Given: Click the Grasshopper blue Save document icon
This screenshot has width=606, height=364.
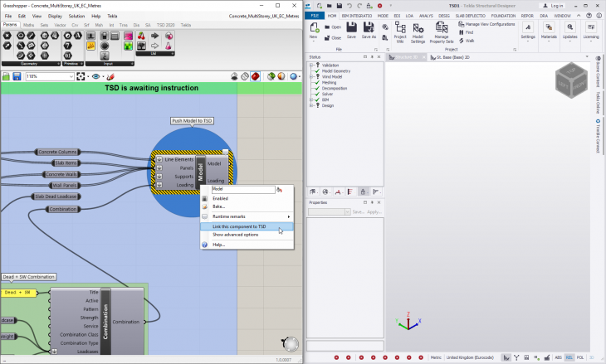Looking at the screenshot, I should [x=17, y=76].
